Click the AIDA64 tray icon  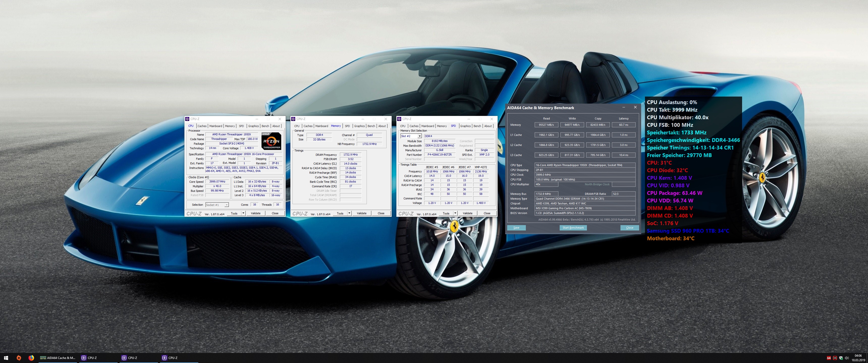tap(829, 358)
